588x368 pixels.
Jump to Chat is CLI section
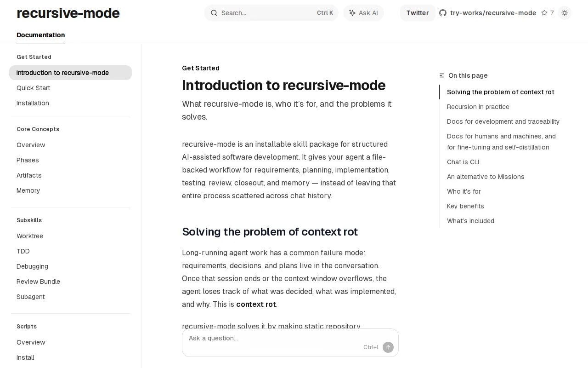click(463, 162)
